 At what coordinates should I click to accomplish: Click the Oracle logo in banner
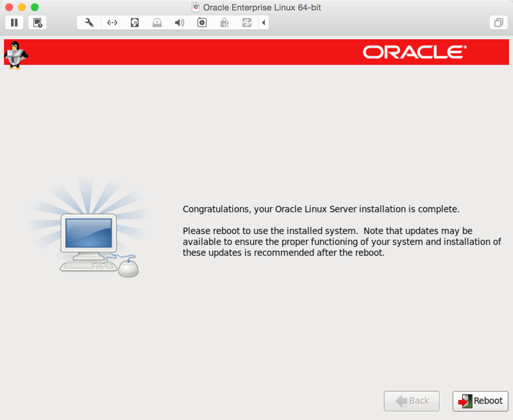[414, 52]
